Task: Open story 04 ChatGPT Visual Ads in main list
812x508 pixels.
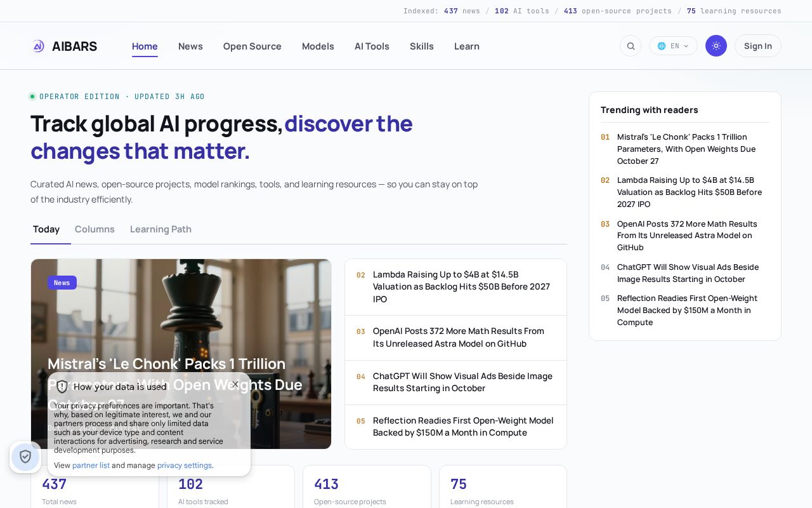Action: point(455,382)
